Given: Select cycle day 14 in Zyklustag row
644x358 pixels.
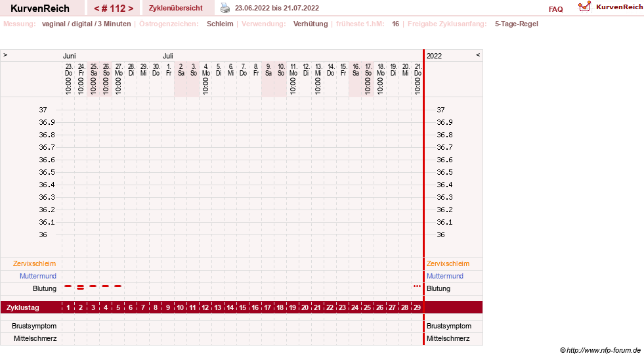Looking at the screenshot, I should pos(230,307).
